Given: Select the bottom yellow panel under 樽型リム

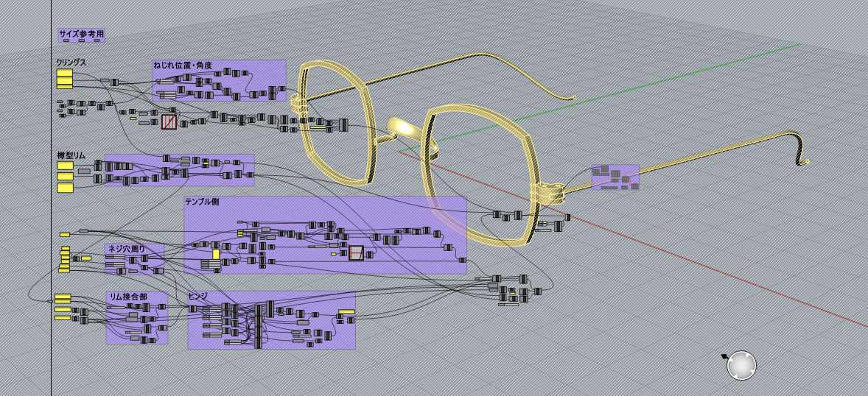Looking at the screenshot, I should (65, 188).
